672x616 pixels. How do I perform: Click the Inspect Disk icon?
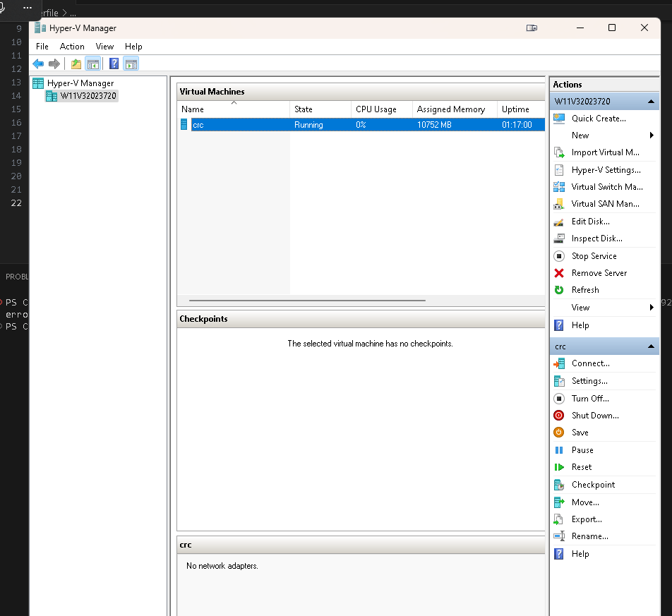point(559,238)
